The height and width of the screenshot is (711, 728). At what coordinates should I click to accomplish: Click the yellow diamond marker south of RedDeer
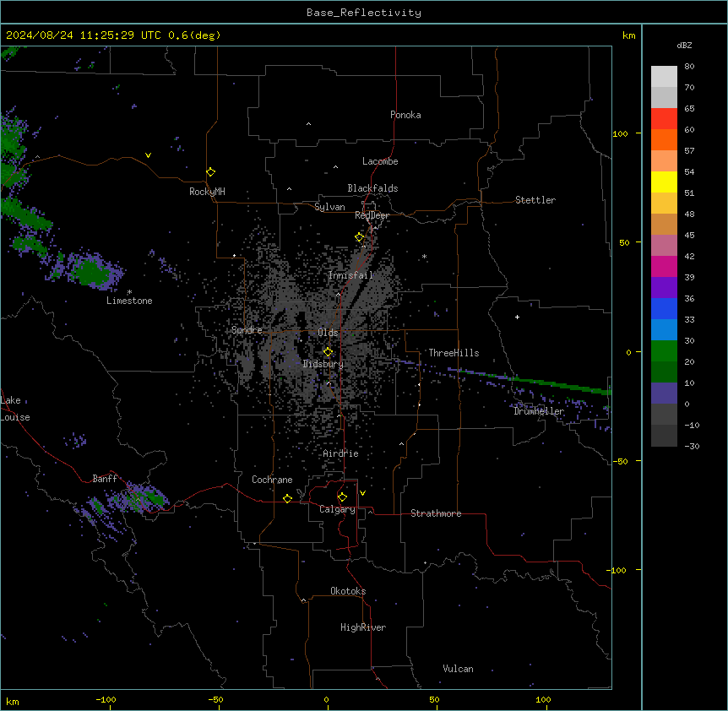click(360, 237)
